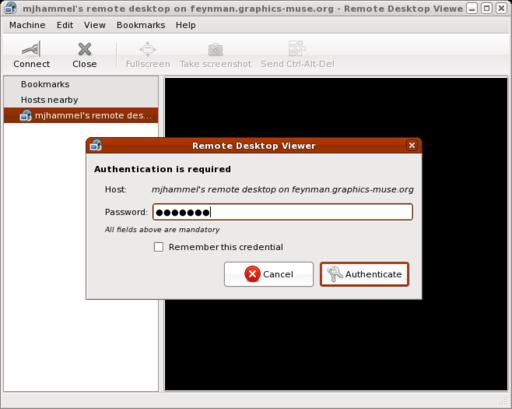The image size is (512, 409).
Task: Click the Connect toolbar icon
Action: (x=31, y=49)
